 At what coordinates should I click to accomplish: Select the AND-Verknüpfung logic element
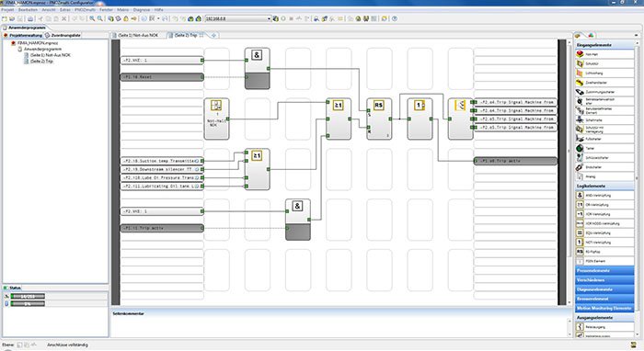coord(604,195)
